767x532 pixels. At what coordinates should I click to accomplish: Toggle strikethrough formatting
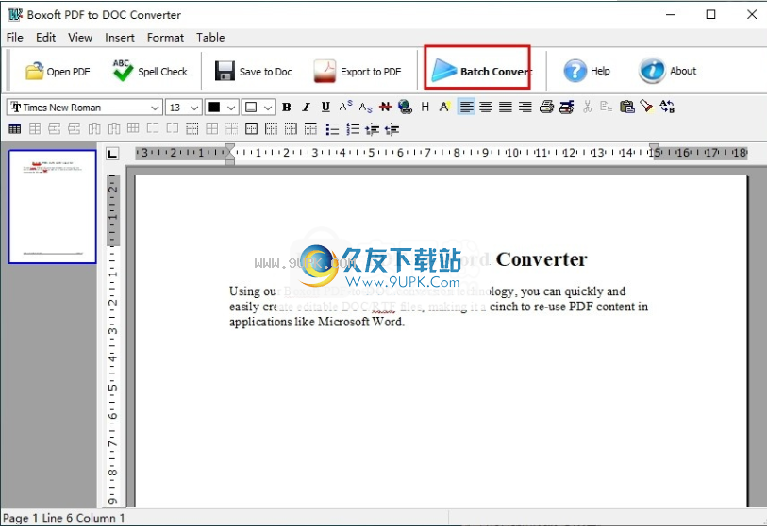(386, 108)
